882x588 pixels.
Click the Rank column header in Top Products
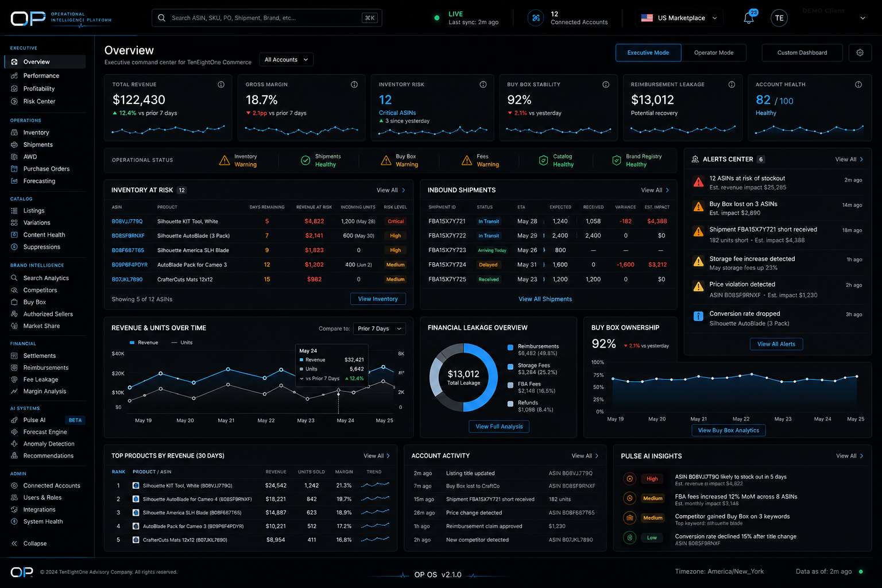(118, 472)
